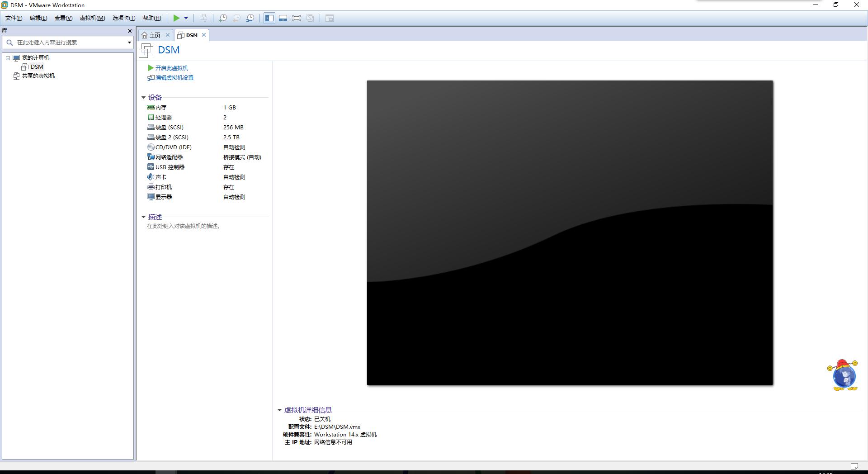This screenshot has height=474, width=868.
Task: Collapse the 我的计算机 tree node
Action: tap(8, 58)
